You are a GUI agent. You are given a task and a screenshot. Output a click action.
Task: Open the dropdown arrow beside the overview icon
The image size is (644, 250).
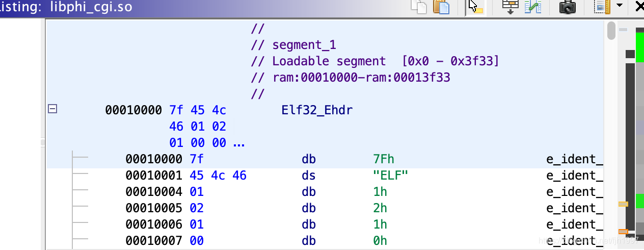pos(620,6)
